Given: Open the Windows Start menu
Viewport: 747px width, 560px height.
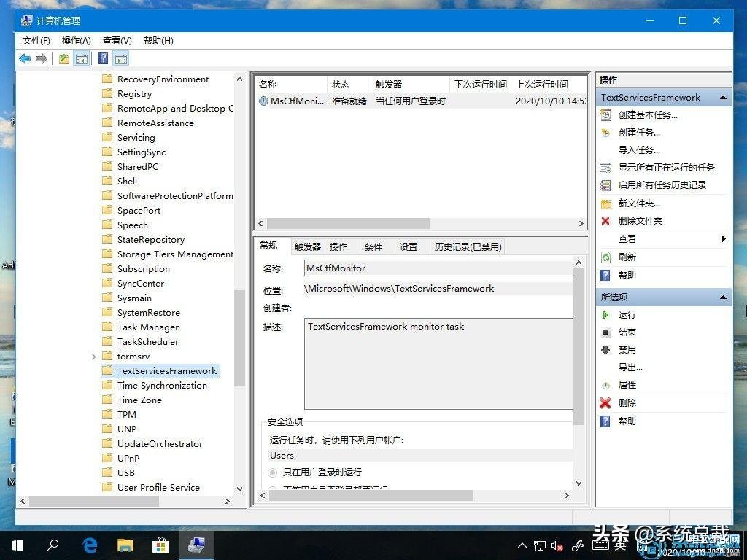Looking at the screenshot, I should click(18, 545).
